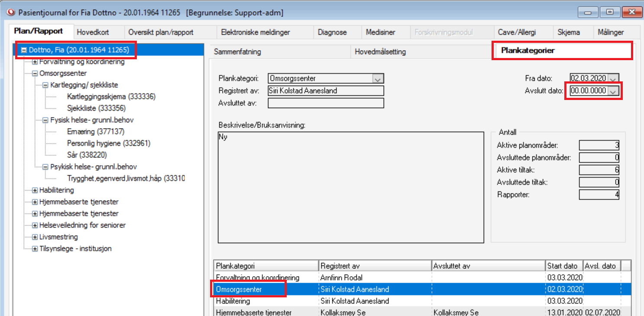Switch to the Sammenfatning subtab

[x=238, y=52]
